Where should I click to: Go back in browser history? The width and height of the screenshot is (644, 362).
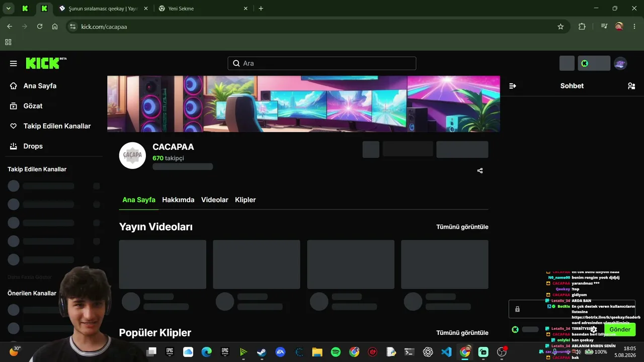click(10, 27)
